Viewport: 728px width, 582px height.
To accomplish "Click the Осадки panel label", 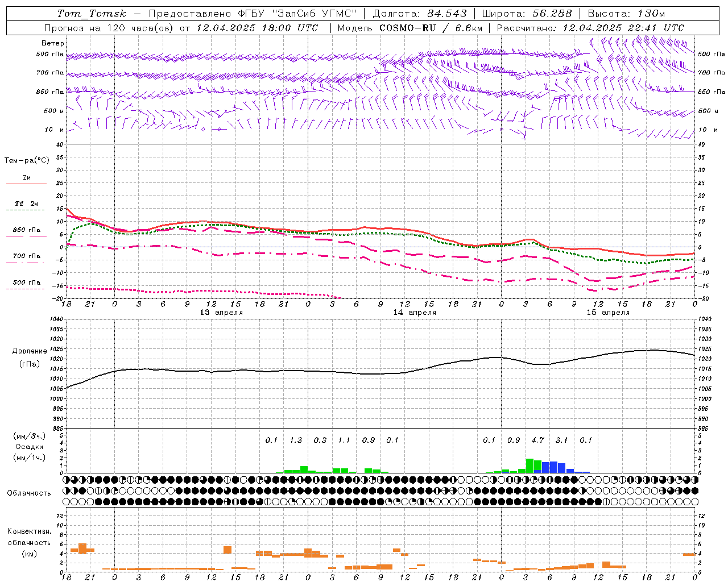I will pyautogui.click(x=29, y=447).
